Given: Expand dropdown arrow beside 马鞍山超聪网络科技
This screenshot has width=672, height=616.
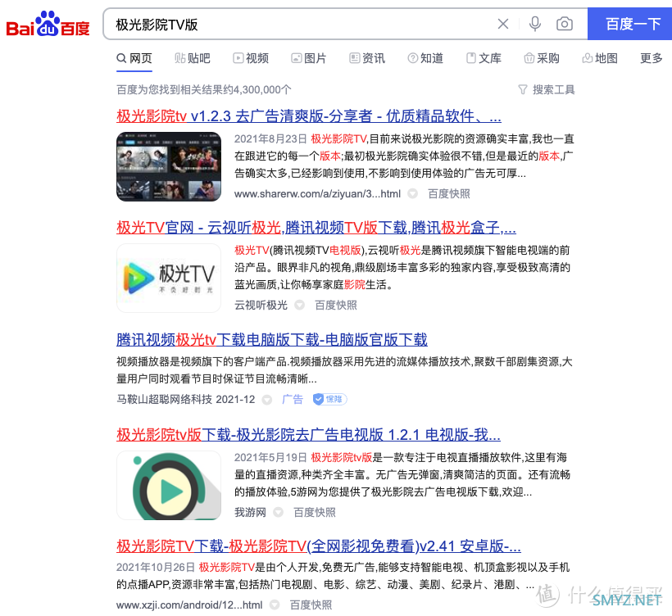Looking at the screenshot, I should pyautogui.click(x=266, y=400).
